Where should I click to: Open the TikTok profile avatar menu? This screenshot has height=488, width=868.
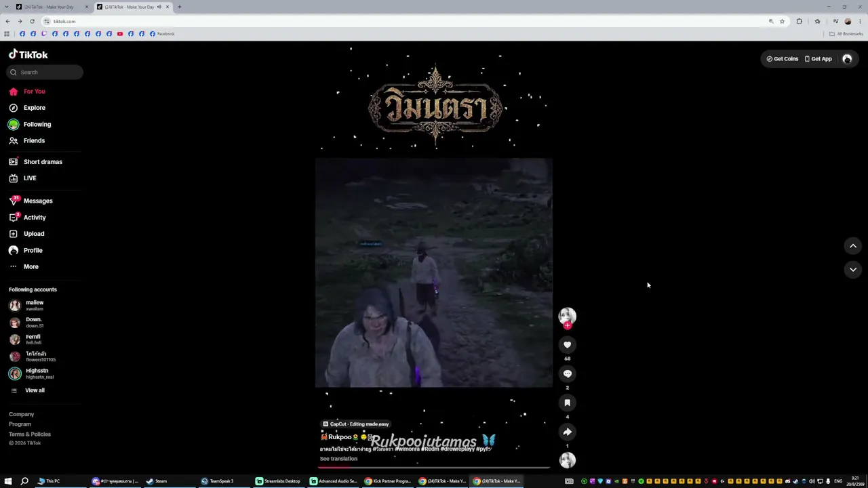tap(847, 59)
